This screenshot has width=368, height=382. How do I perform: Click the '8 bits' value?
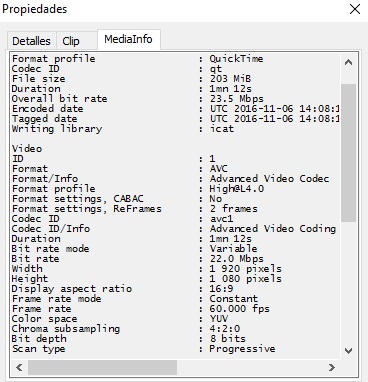tap(227, 339)
